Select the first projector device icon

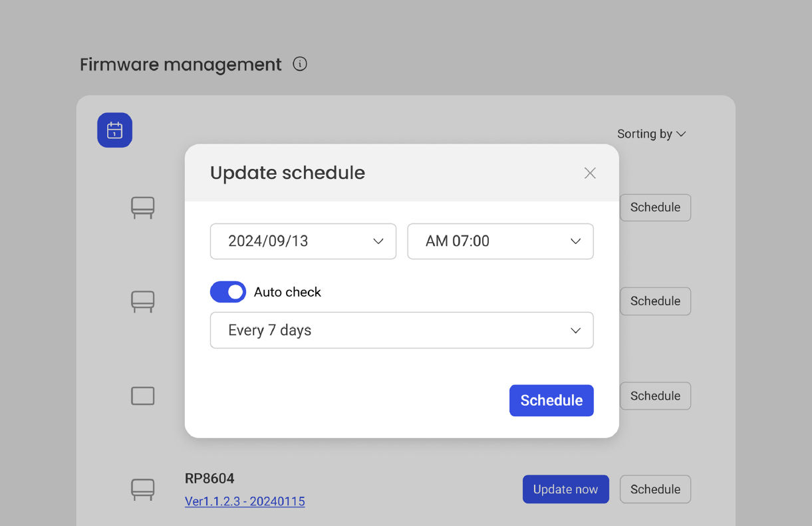tap(142, 207)
